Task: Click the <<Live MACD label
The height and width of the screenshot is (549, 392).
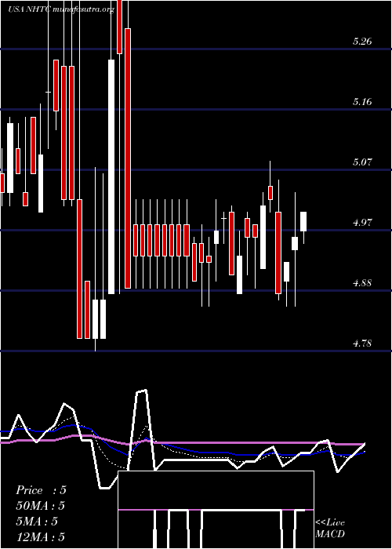Action: [330, 529]
